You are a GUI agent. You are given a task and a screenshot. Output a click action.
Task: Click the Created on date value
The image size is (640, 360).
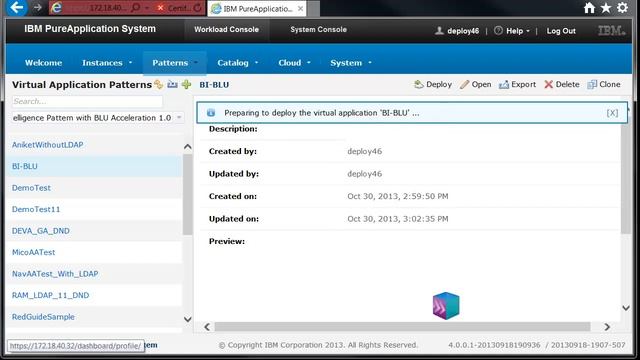click(398, 196)
